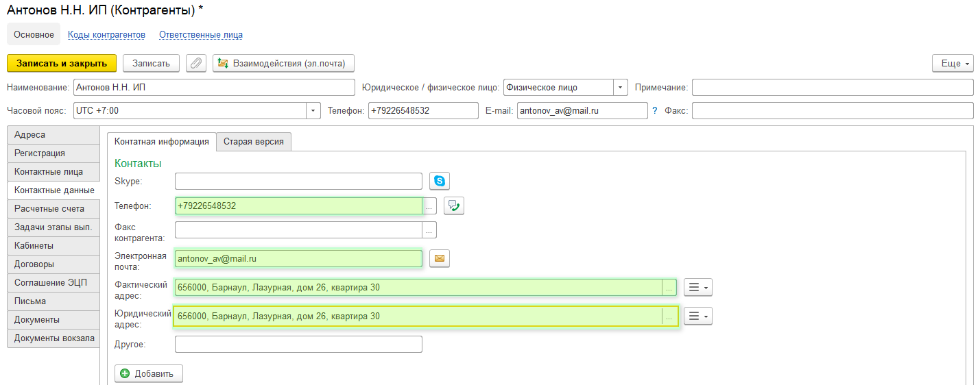
Task: Expand the Часовой пояс dropdown
Action: [313, 110]
